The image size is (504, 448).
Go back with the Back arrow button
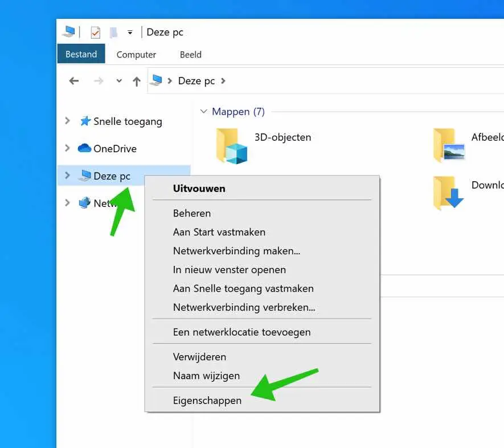point(74,81)
